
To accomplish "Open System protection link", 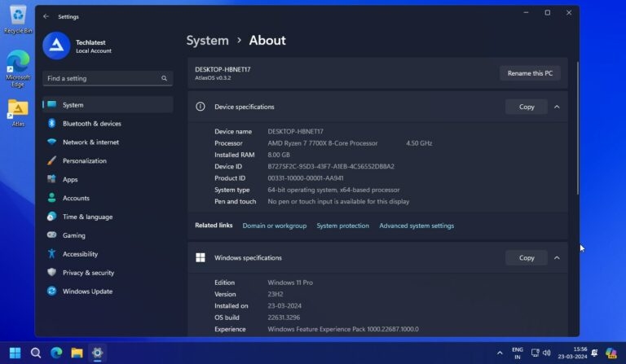I will pos(342,226).
